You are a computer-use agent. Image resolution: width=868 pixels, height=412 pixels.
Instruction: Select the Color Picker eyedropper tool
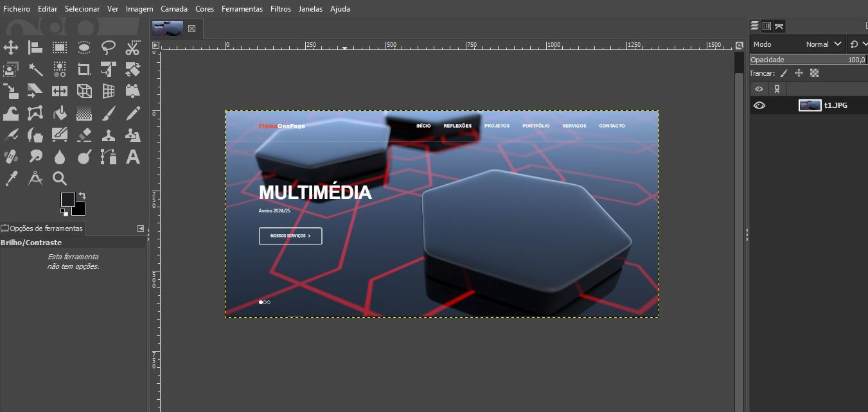tap(11, 178)
